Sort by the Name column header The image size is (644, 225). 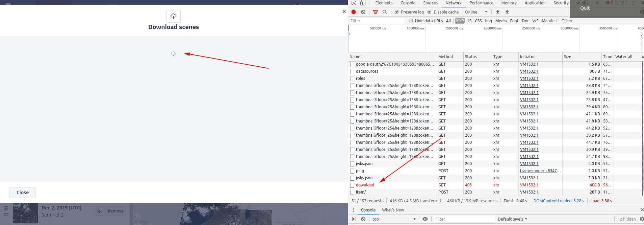[392, 57]
